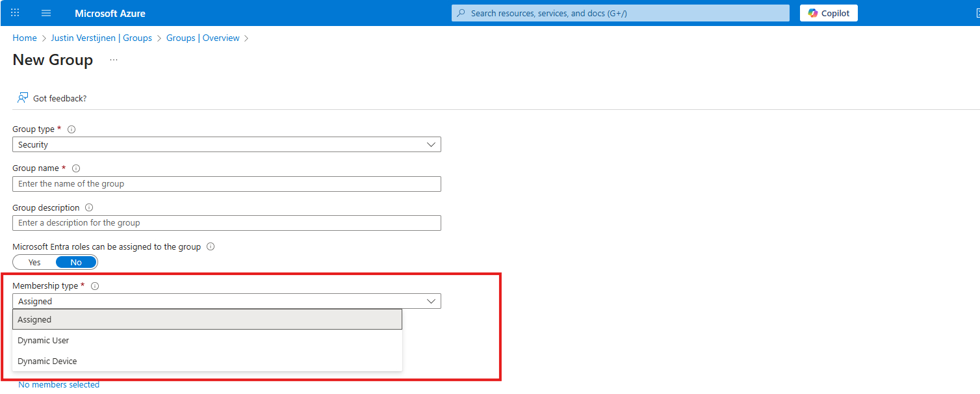
Task: Open the app launcher grid icon
Action: point(15,13)
